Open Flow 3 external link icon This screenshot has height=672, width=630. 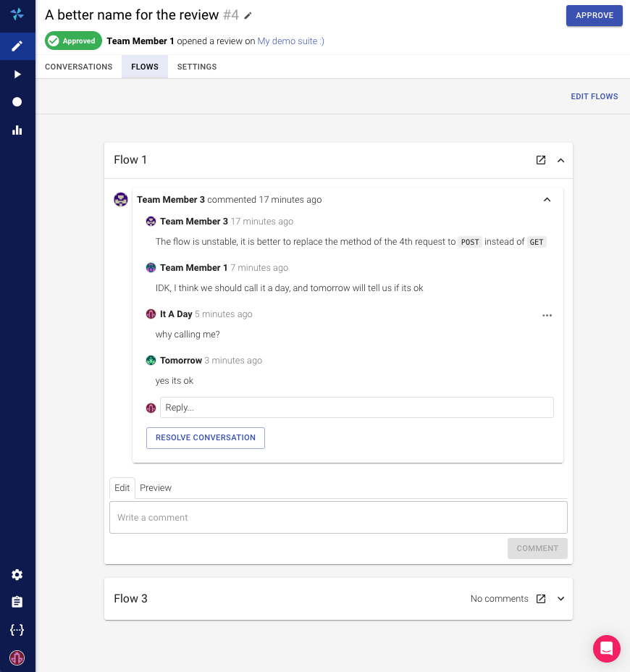(x=541, y=599)
